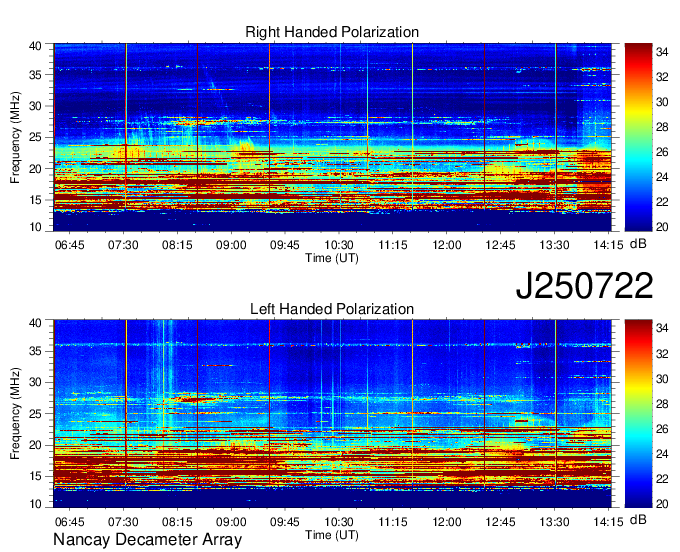The image size is (680, 552).
Task: Click the 20 label on the Left Handed colorbar
Action: coord(662,503)
